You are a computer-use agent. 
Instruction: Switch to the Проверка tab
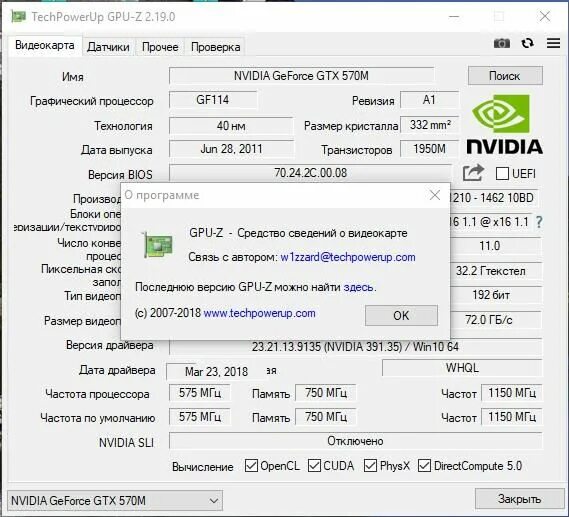tap(216, 47)
